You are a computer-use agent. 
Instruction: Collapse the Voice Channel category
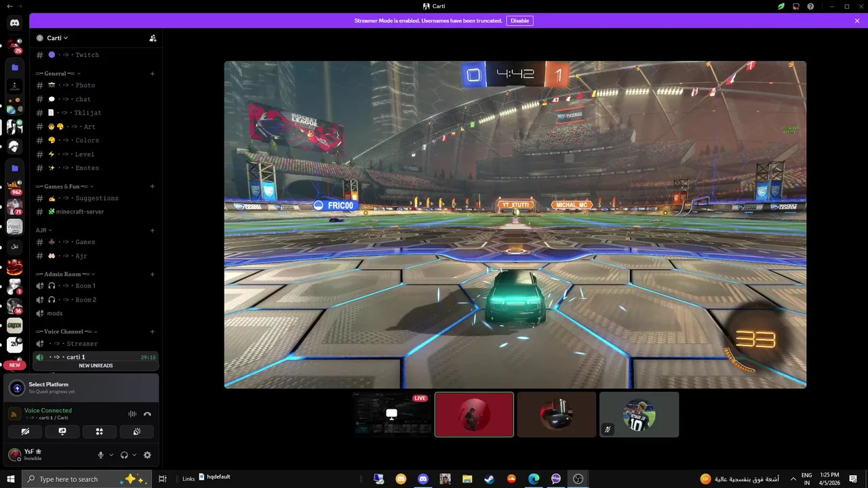click(66, 331)
